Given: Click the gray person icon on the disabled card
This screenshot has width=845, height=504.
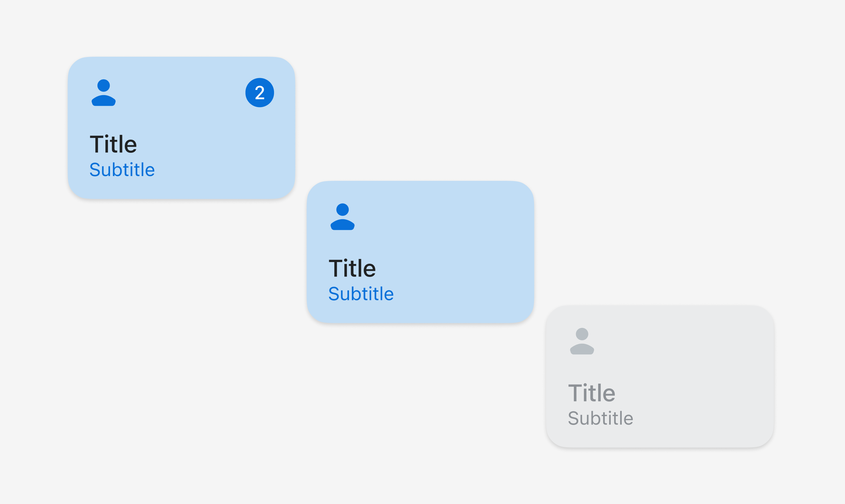Looking at the screenshot, I should click(582, 341).
